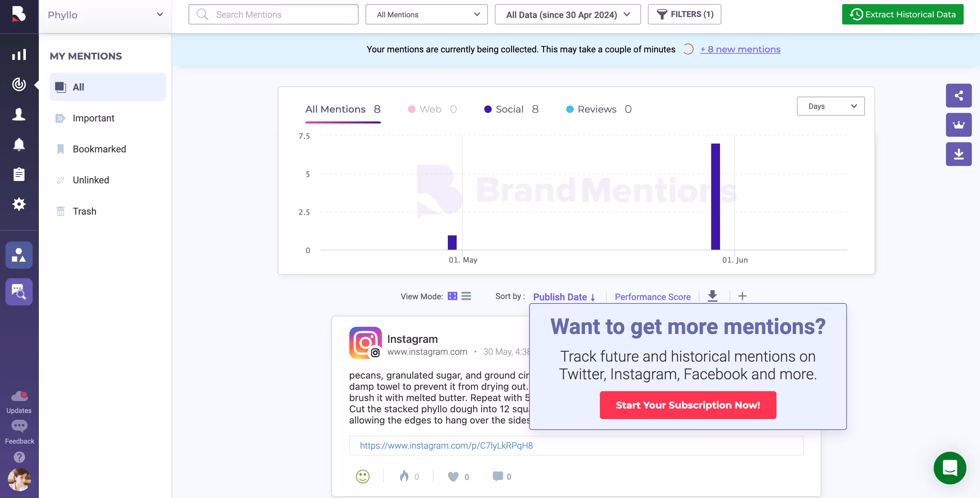Image resolution: width=980 pixels, height=498 pixels.
Task: Switch to list view mode
Action: [x=466, y=296]
